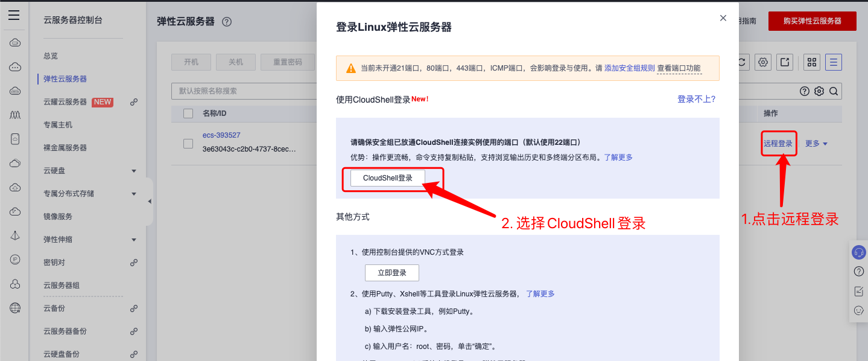Click 了解更多 after CloudShell advantages text
The width and height of the screenshot is (868, 361).
619,157
